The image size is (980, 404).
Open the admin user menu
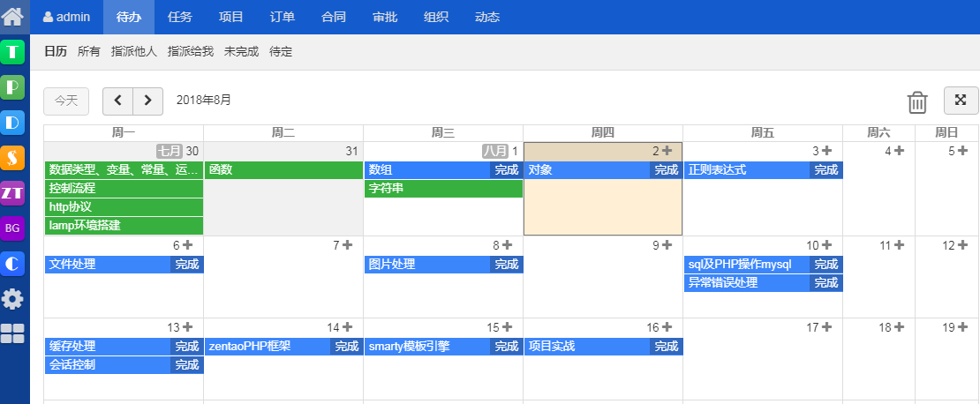pyautogui.click(x=66, y=17)
